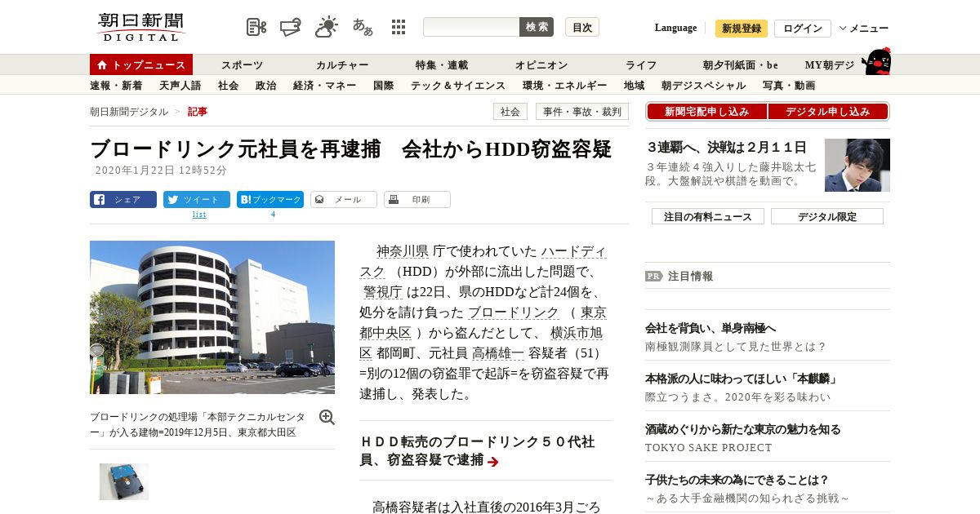Go to 天声人語 subsection
The image size is (980, 514).
point(180,85)
